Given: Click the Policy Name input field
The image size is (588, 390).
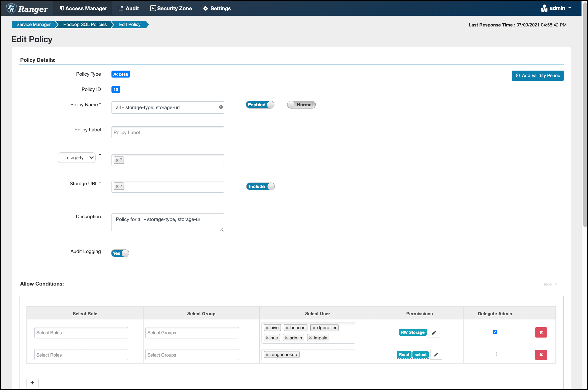Looking at the screenshot, I should [x=168, y=107].
